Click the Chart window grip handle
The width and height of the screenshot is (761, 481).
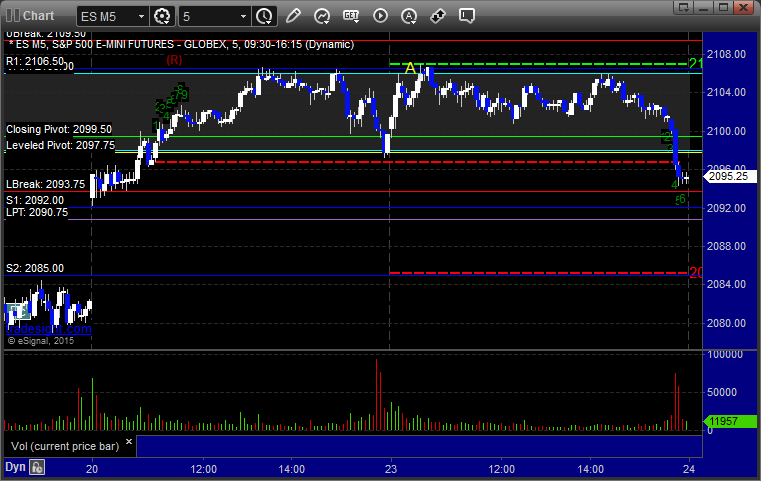point(13,16)
